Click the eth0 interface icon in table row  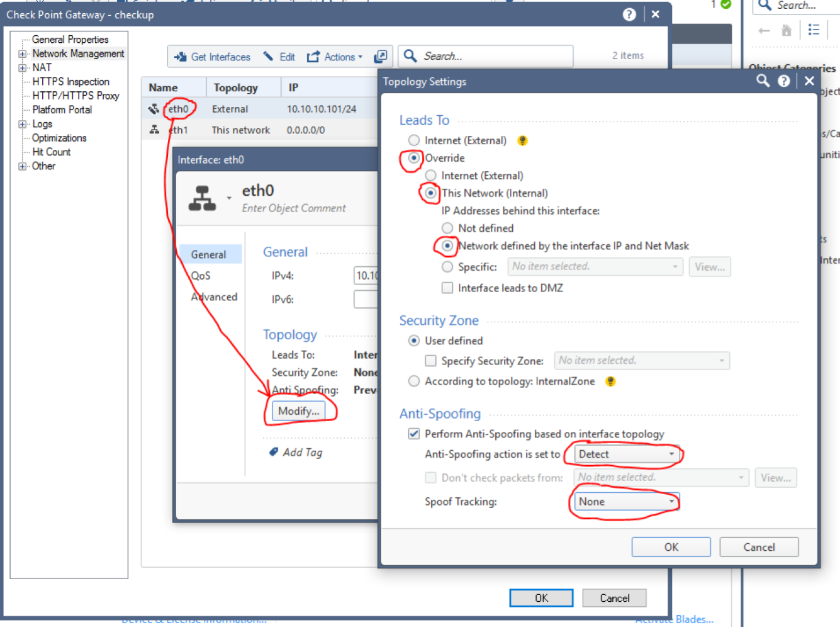154,109
